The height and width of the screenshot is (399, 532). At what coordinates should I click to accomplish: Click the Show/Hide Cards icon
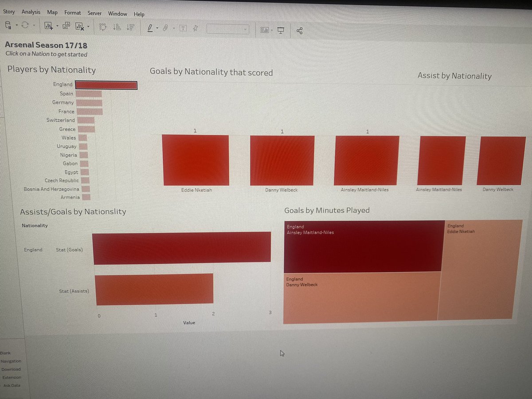click(x=265, y=30)
